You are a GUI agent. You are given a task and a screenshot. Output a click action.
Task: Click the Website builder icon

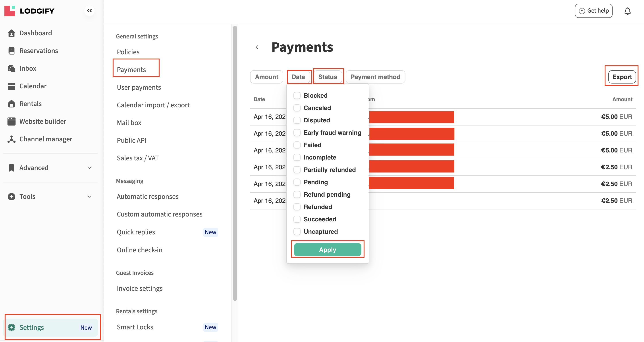tap(11, 121)
